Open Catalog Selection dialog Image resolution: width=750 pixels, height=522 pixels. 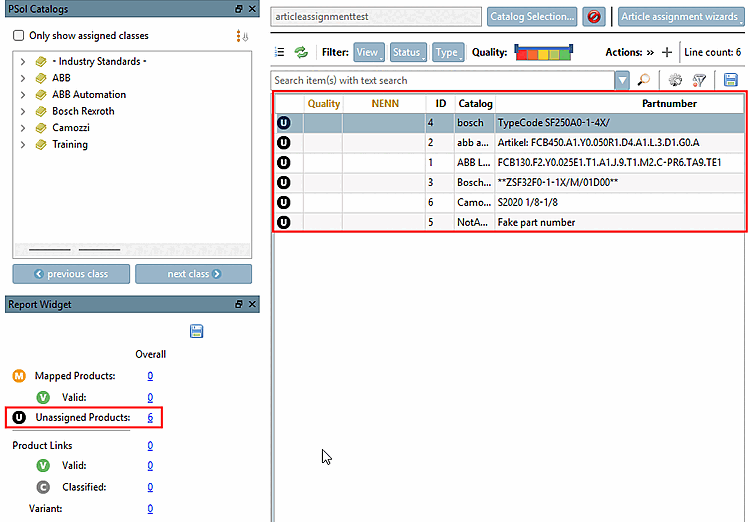[x=532, y=17]
